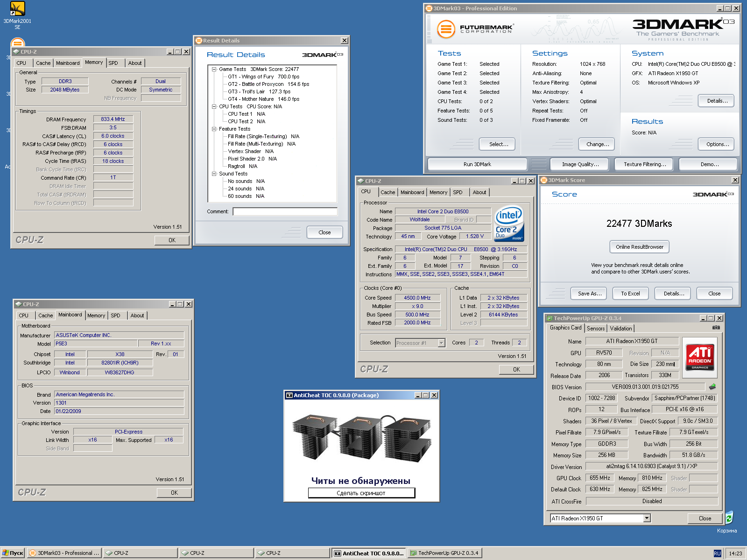Select Ragtroll tree row
The width and height of the screenshot is (747, 560).
pyautogui.click(x=242, y=166)
